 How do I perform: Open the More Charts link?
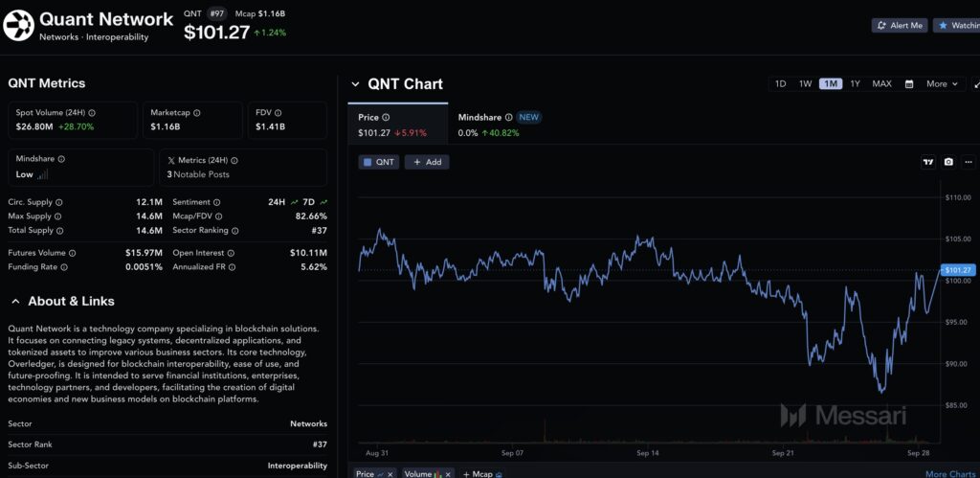[x=949, y=474]
